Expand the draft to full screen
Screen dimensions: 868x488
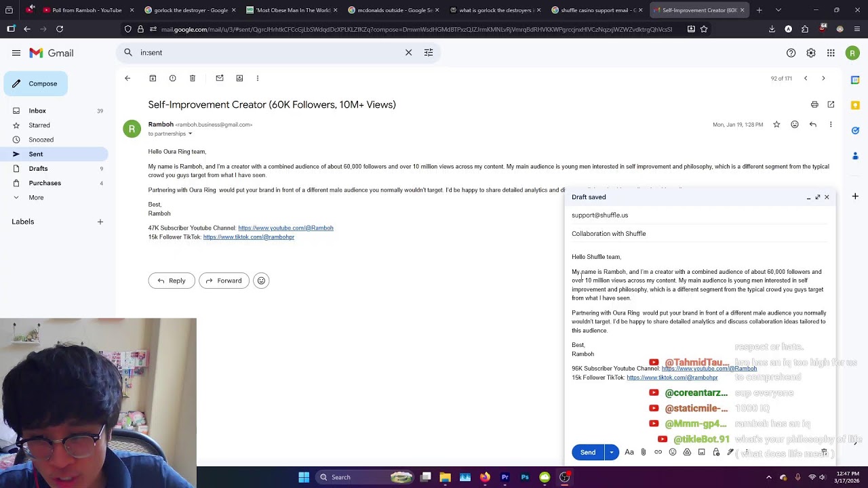(x=818, y=197)
